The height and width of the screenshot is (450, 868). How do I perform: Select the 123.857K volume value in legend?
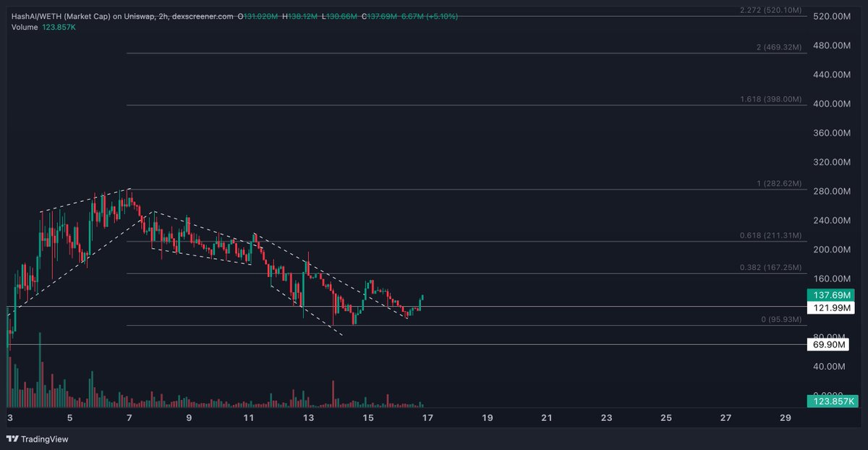(59, 27)
